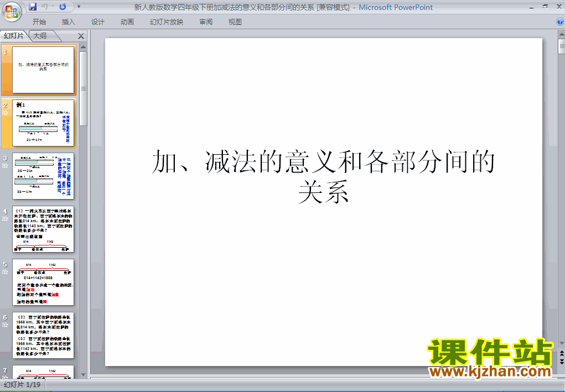The width and height of the screenshot is (565, 392).
Task: Restore down the PowerPoint window
Action: click(545, 7)
